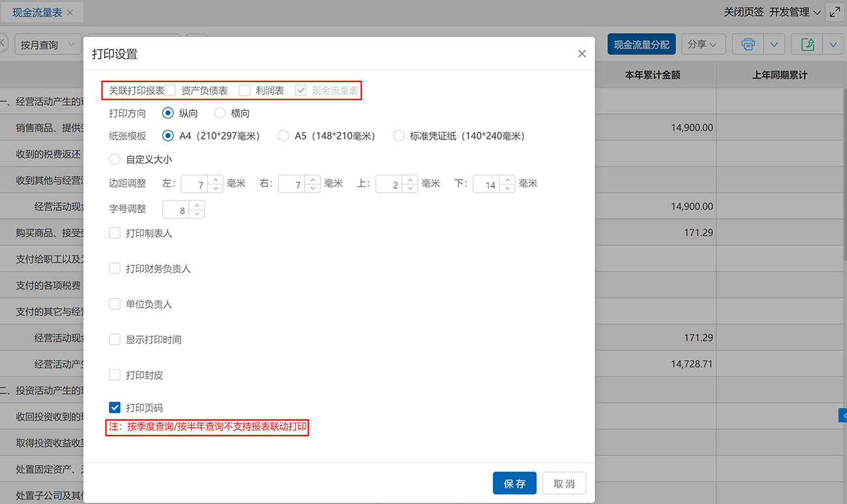The height and width of the screenshot is (504, 847).
Task: Choose A5 paper template option
Action: pyautogui.click(x=283, y=136)
